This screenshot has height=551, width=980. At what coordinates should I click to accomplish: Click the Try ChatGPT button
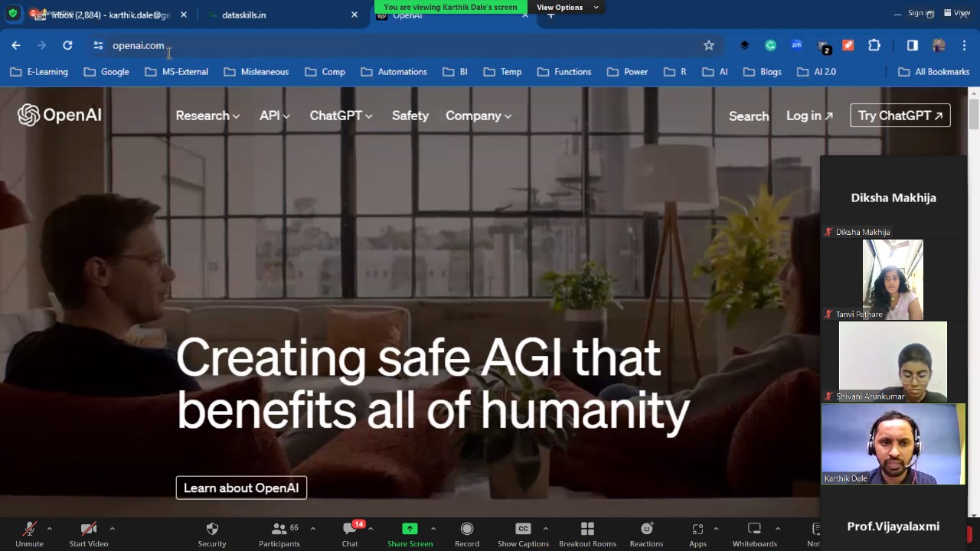tap(900, 116)
